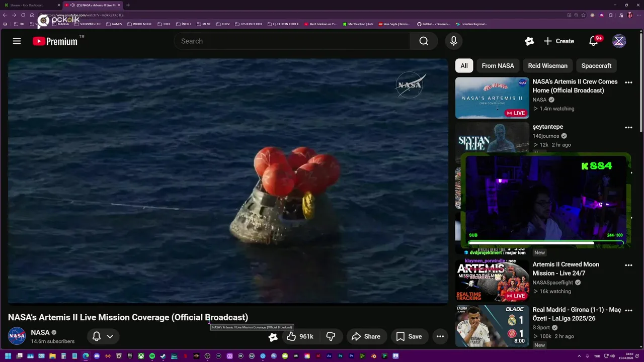Viewport: 644px width, 362px height.
Task: Launch Steam from the taskbar
Action: click(x=163, y=356)
